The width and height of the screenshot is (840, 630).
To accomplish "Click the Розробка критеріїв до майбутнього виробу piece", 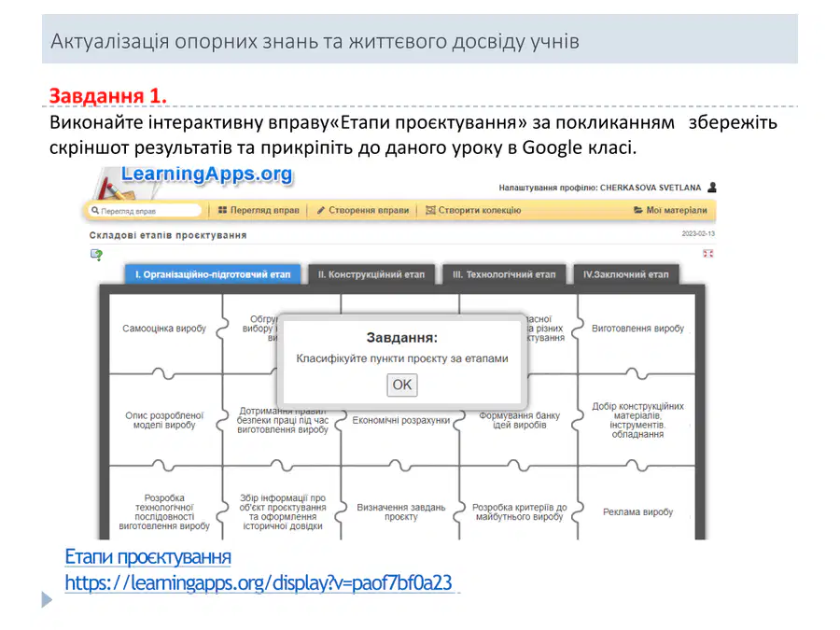I will [519, 512].
